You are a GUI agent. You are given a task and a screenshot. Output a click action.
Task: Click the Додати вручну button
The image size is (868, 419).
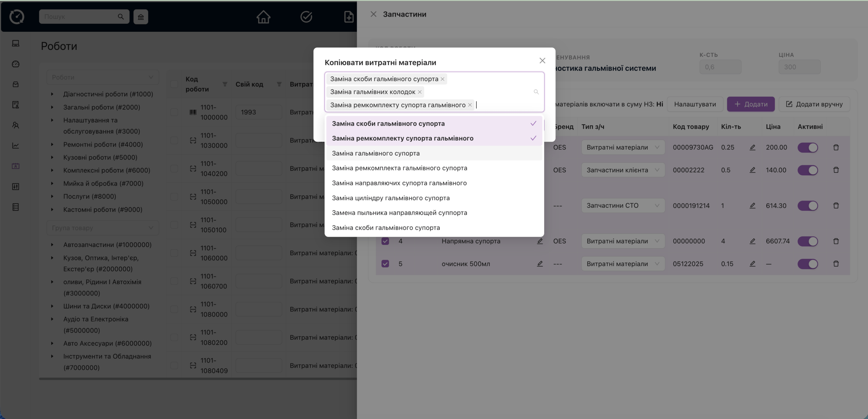click(814, 104)
